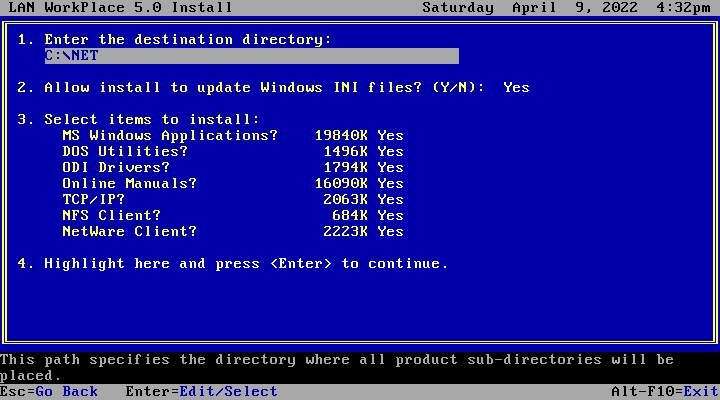Click 'Allow install to update Windows INI files?' label
This screenshot has height=400, width=720.
(x=233, y=87)
